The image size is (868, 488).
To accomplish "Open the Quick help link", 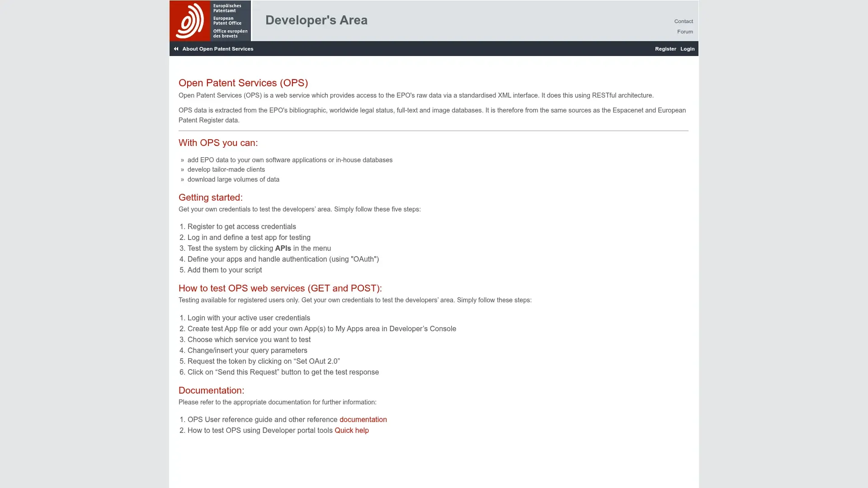I will point(351,431).
